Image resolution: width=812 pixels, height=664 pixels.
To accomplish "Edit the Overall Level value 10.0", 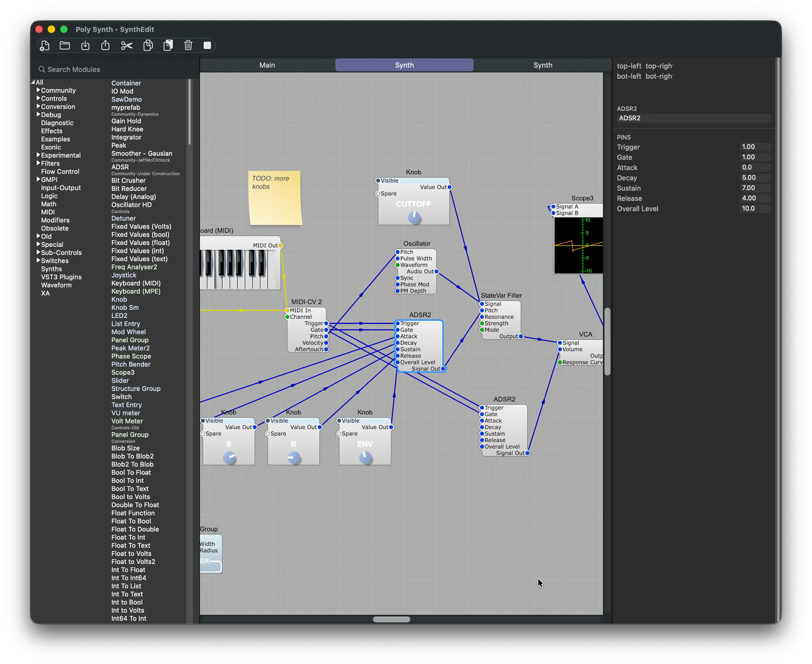I will pos(755,208).
